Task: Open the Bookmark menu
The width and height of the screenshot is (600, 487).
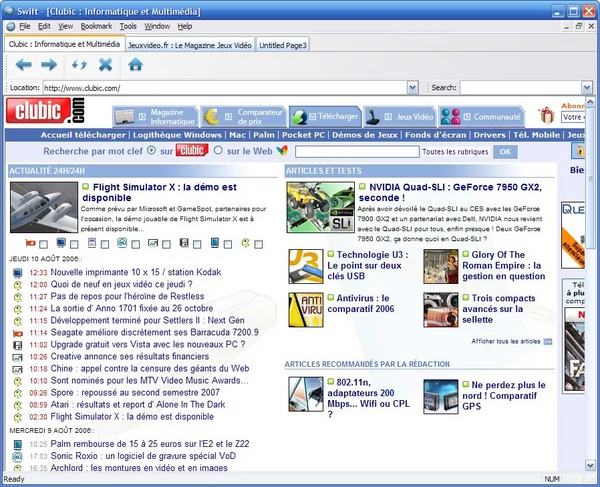Action: coord(96,26)
